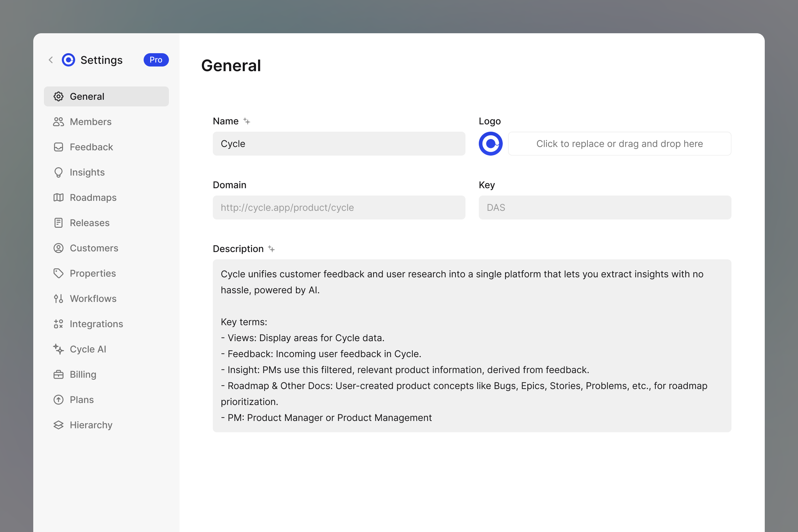This screenshot has width=798, height=532.
Task: Go to the Plans label
Action: coord(82,400)
